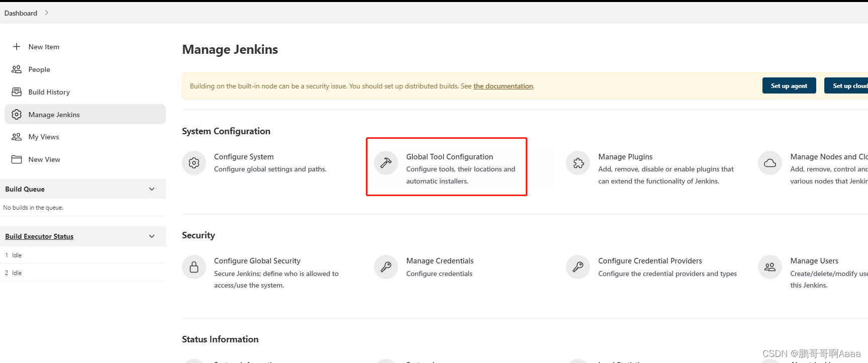Click the Manage Nodes cloud icon
This screenshot has height=363, width=868.
(x=770, y=163)
